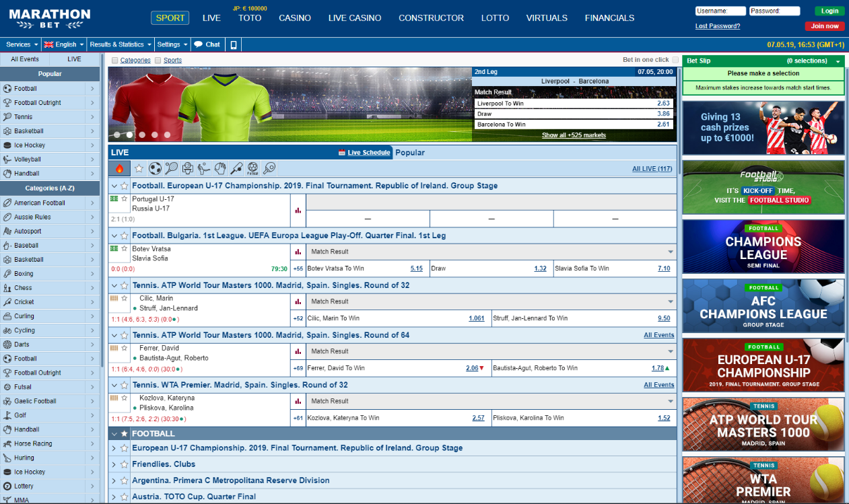Open Volleyball in Popular sidebar

[50, 159]
